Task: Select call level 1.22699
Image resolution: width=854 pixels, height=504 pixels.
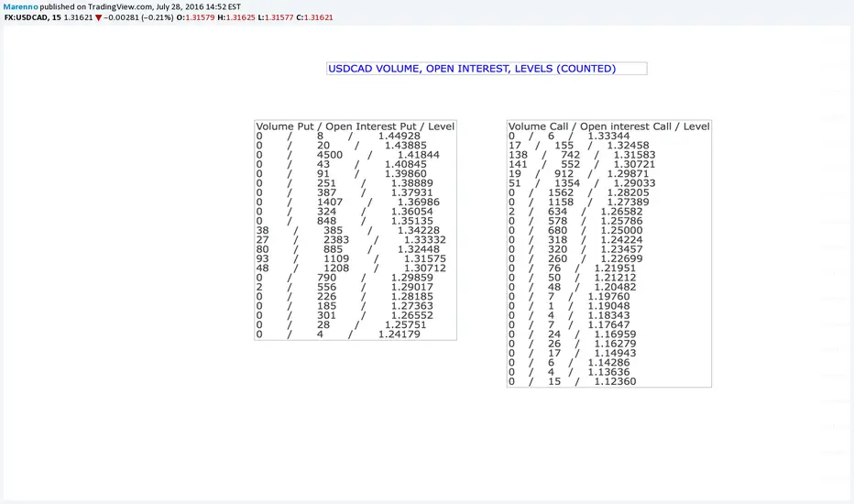Action: pos(621,258)
